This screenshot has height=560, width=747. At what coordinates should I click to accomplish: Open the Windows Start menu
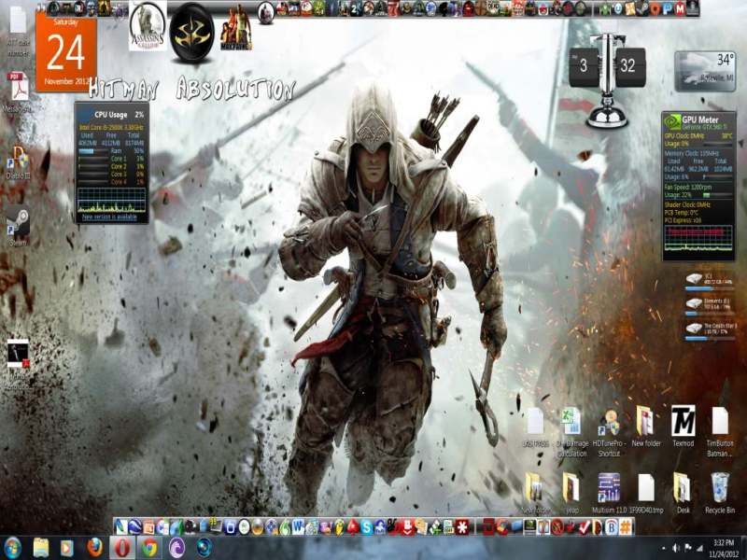pos(12,548)
